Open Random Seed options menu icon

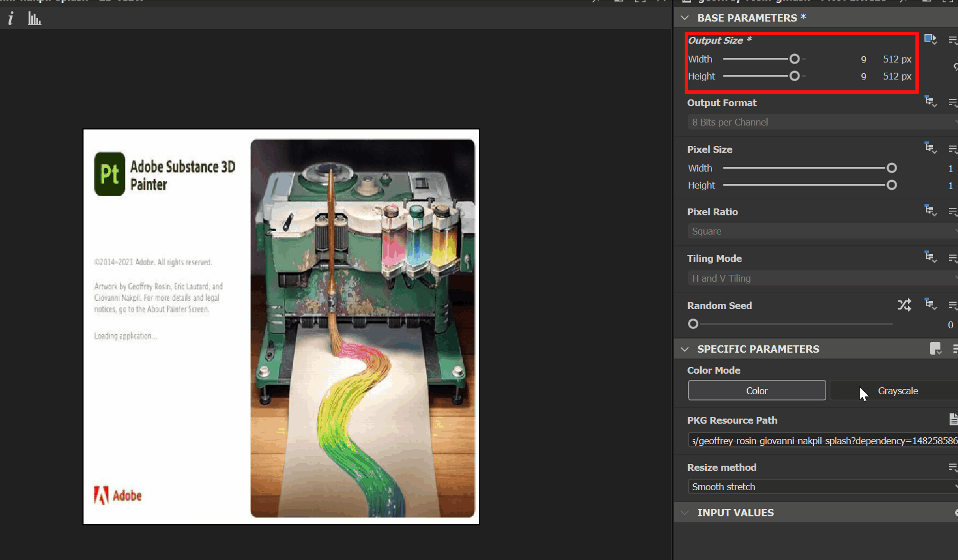pyautogui.click(x=953, y=305)
